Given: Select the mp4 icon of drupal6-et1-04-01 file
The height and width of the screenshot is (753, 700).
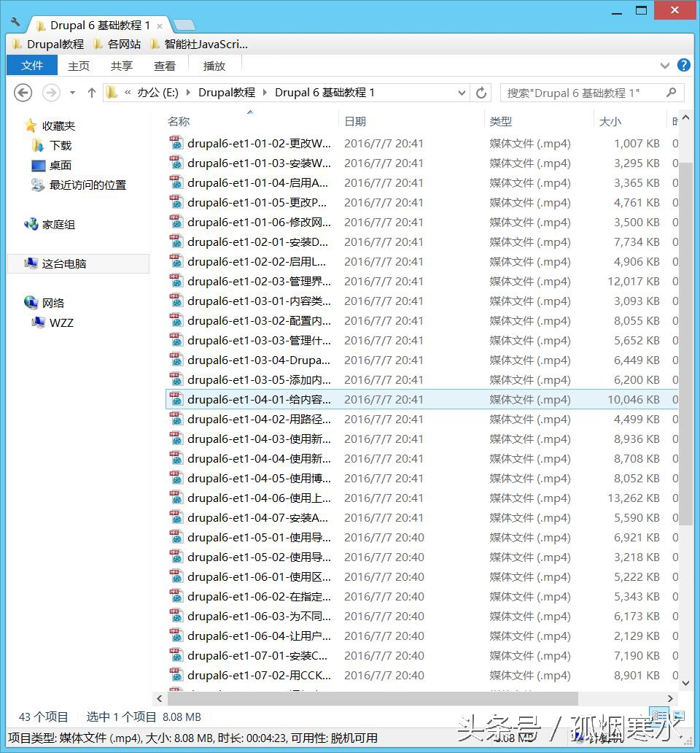Looking at the screenshot, I should click(176, 399).
